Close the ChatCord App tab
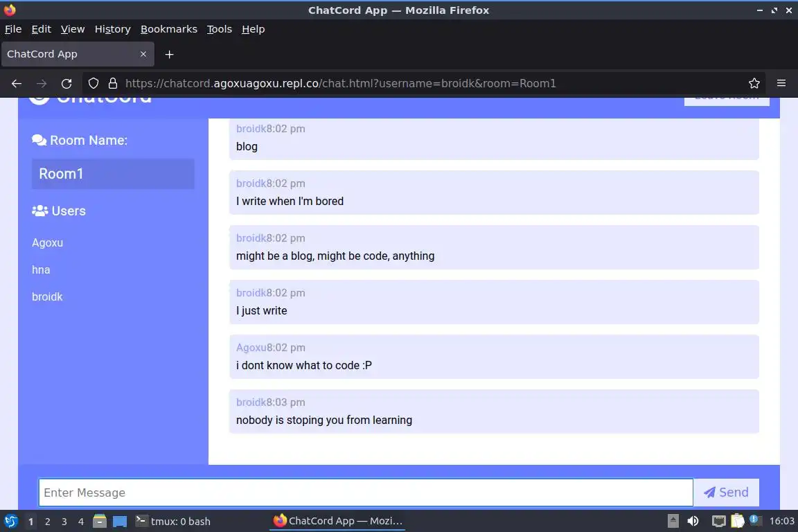 coord(143,54)
